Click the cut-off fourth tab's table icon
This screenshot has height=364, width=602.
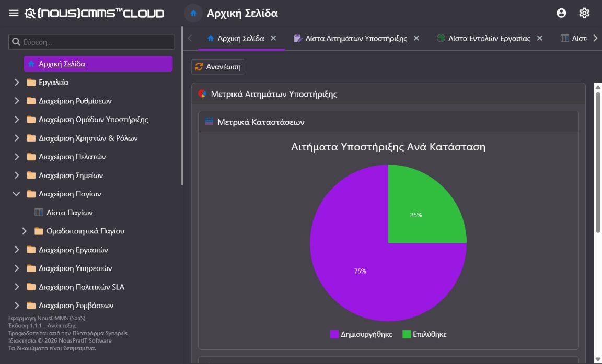tap(564, 38)
